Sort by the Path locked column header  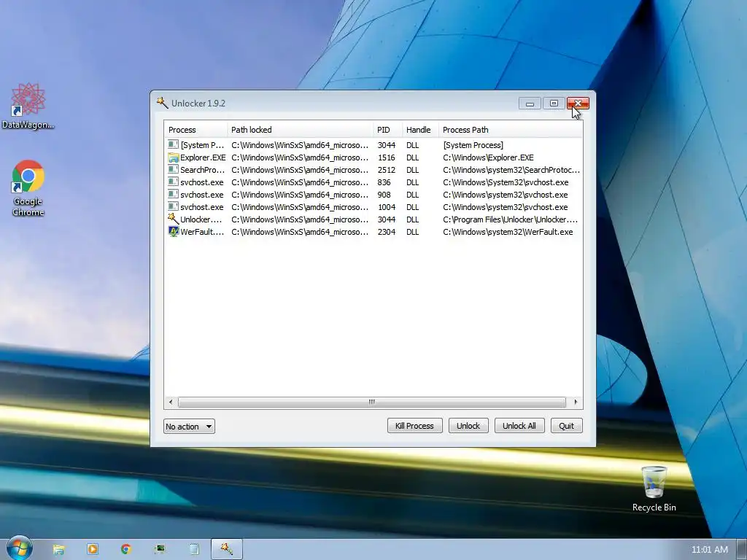tap(300, 130)
